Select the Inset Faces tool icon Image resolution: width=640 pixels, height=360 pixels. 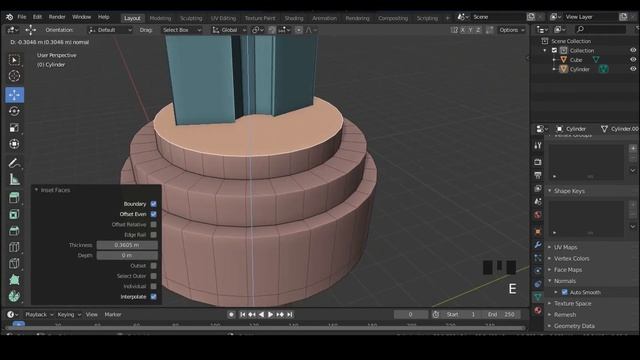click(14, 214)
